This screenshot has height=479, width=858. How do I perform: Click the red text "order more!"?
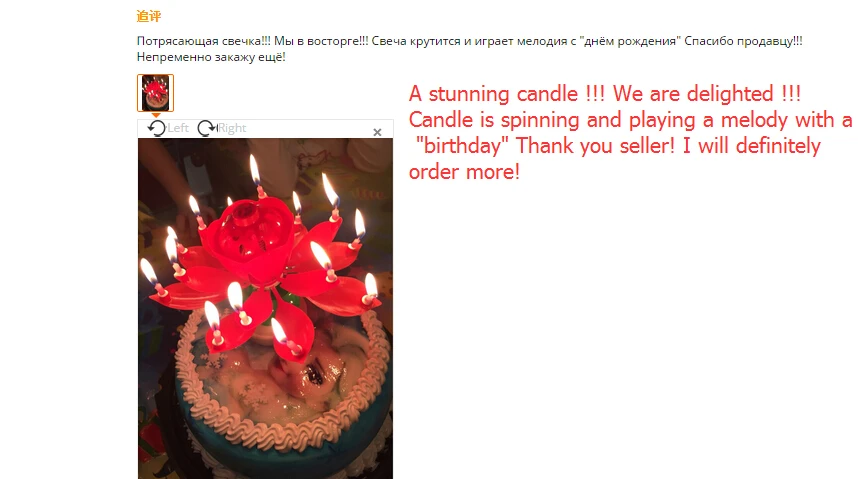pyautogui.click(x=464, y=172)
